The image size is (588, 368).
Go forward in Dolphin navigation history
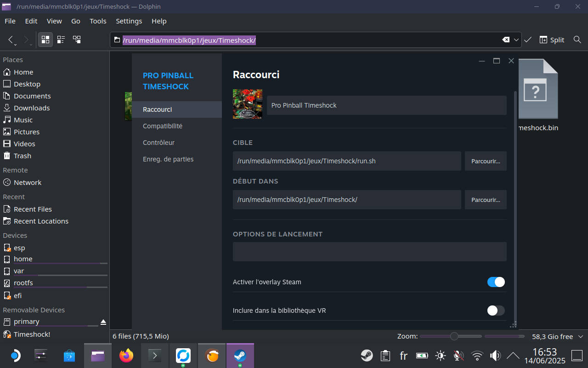tap(26, 40)
